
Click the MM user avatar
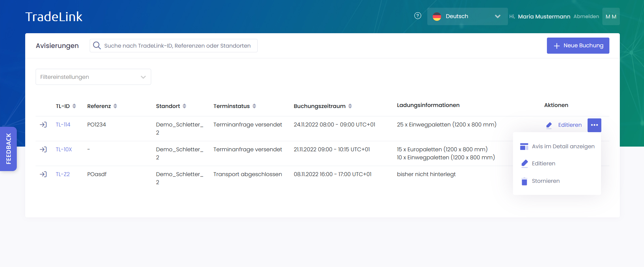click(611, 16)
